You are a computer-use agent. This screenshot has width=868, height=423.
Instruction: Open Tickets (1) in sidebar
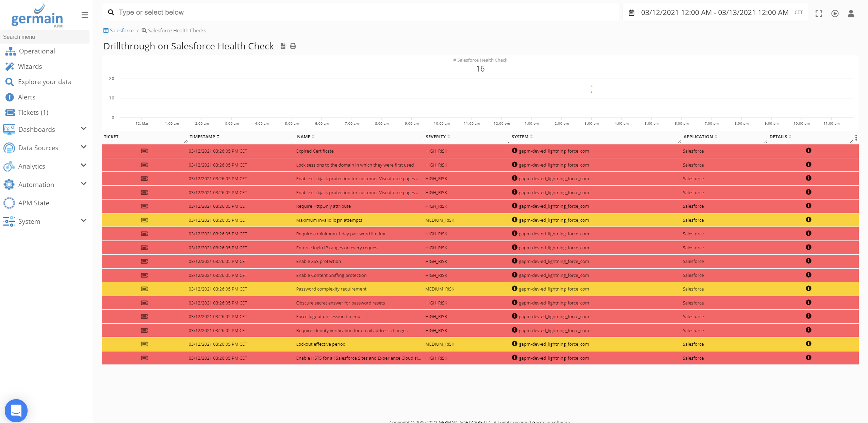point(33,112)
